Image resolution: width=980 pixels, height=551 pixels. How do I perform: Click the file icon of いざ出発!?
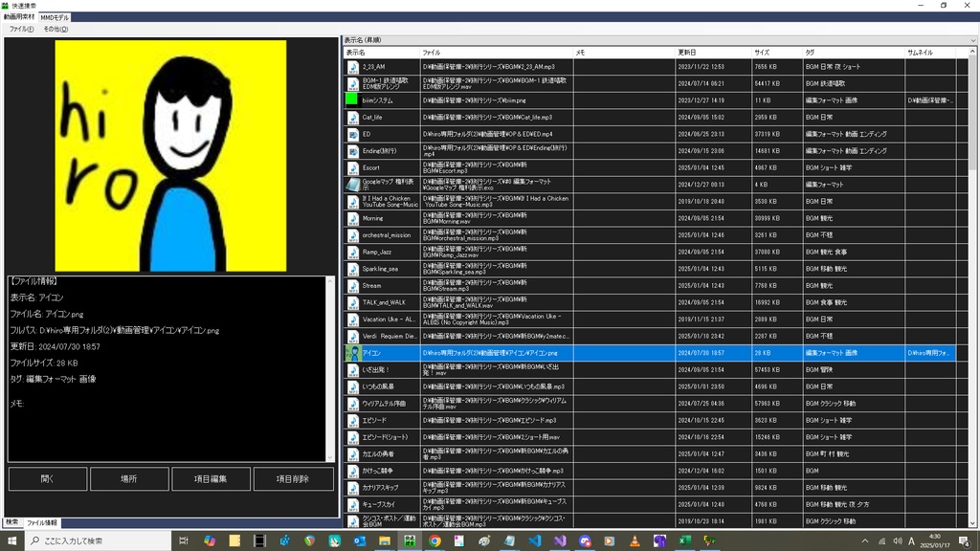point(353,370)
